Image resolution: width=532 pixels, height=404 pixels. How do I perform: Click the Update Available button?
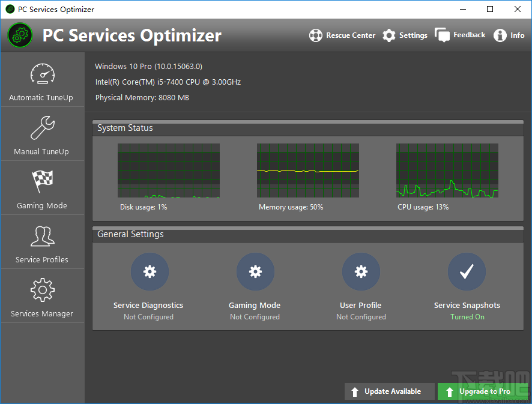click(389, 391)
